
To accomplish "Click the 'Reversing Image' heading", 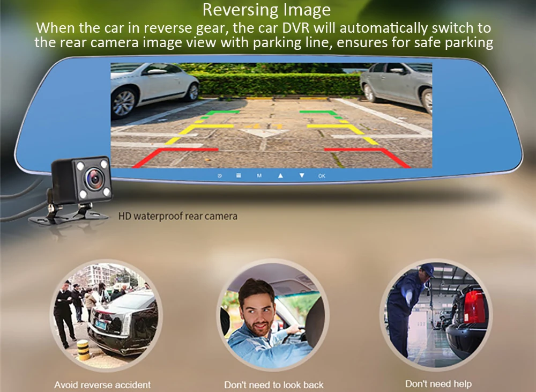I will coord(266,10).
